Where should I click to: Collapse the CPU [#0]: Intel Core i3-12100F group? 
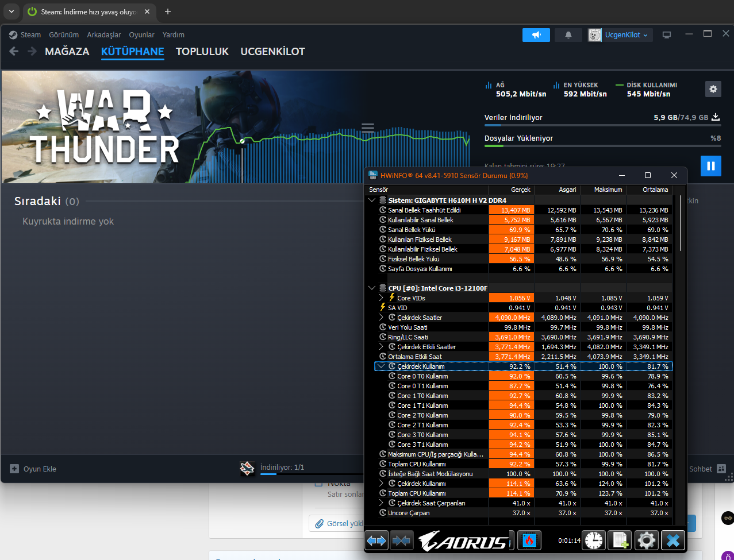372,288
